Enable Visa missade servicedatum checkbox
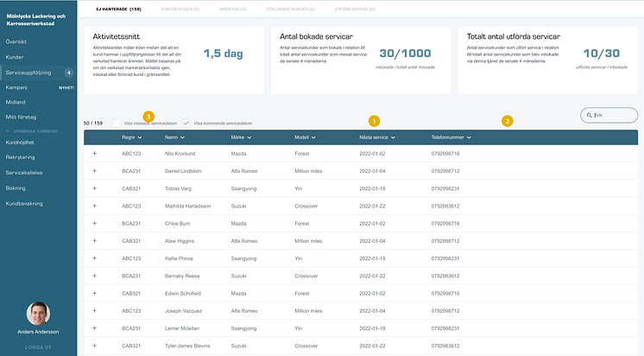 coord(117,123)
